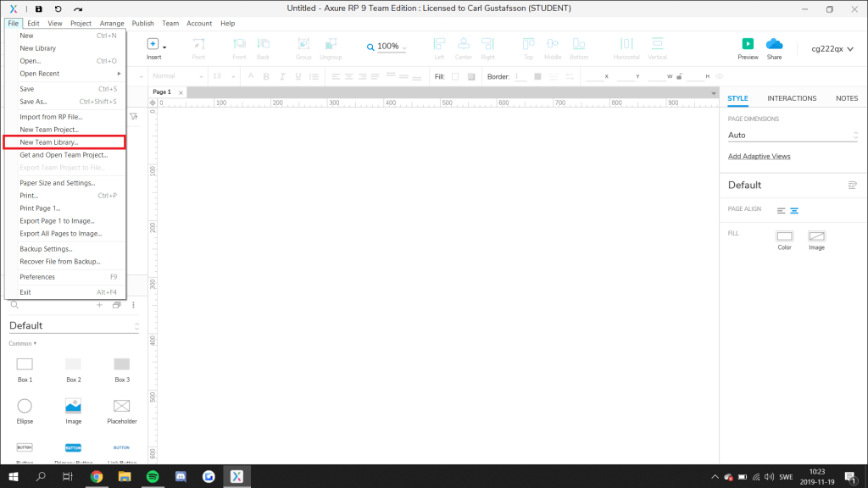Click the Share cloud icon
This screenshot has width=868, height=488.
click(774, 44)
